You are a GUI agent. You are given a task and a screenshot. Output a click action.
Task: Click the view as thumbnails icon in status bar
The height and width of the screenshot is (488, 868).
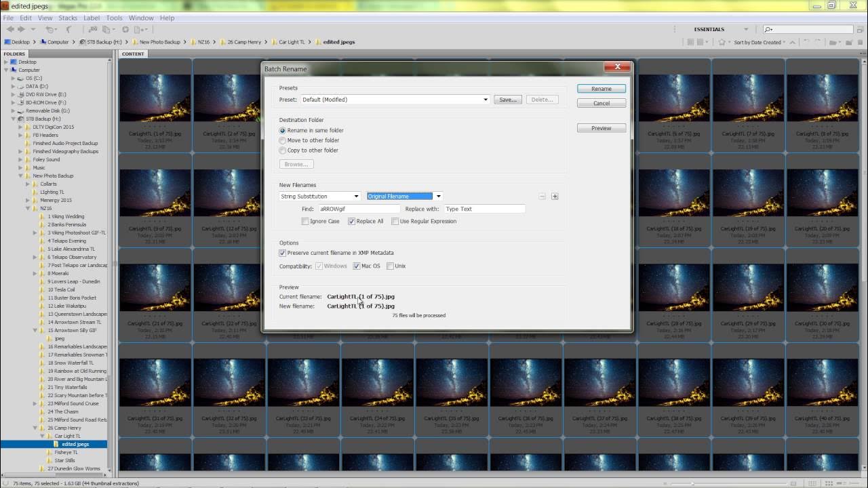click(x=829, y=483)
